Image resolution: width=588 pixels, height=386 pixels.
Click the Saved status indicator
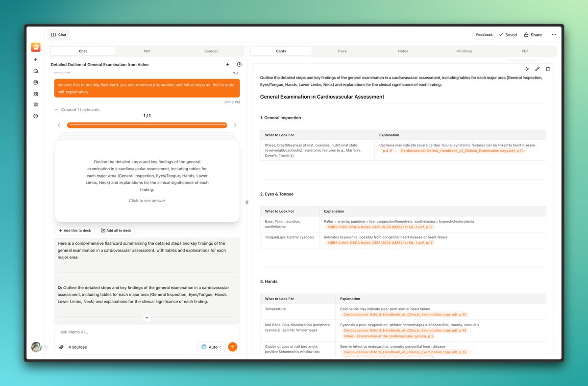point(508,35)
